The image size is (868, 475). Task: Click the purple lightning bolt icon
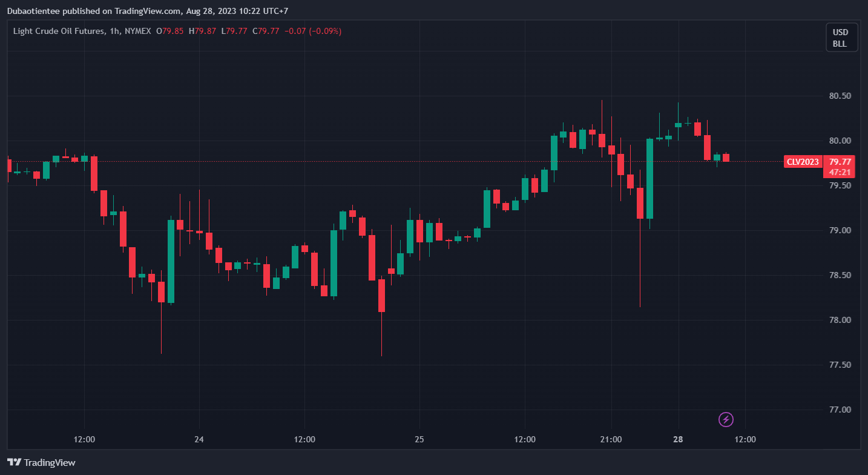[x=726, y=419]
